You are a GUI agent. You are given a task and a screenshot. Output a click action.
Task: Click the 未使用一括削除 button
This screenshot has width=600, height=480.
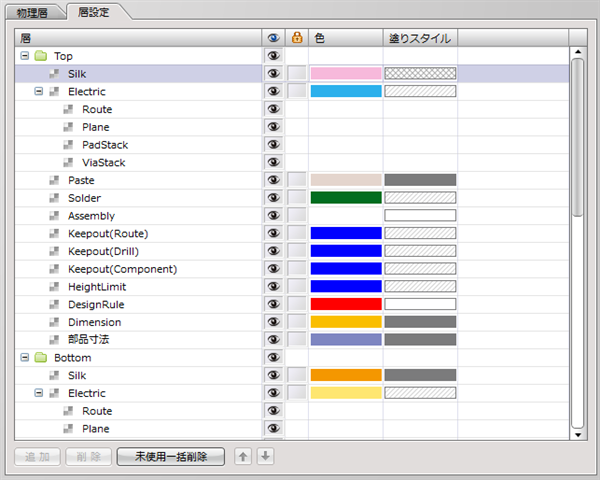click(x=170, y=457)
